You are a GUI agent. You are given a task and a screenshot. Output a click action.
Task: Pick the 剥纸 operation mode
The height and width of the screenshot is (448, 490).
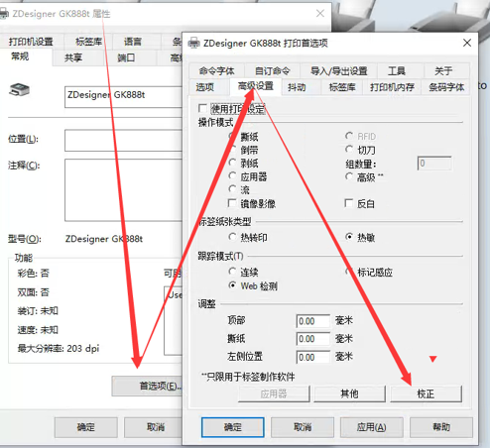click(x=232, y=163)
